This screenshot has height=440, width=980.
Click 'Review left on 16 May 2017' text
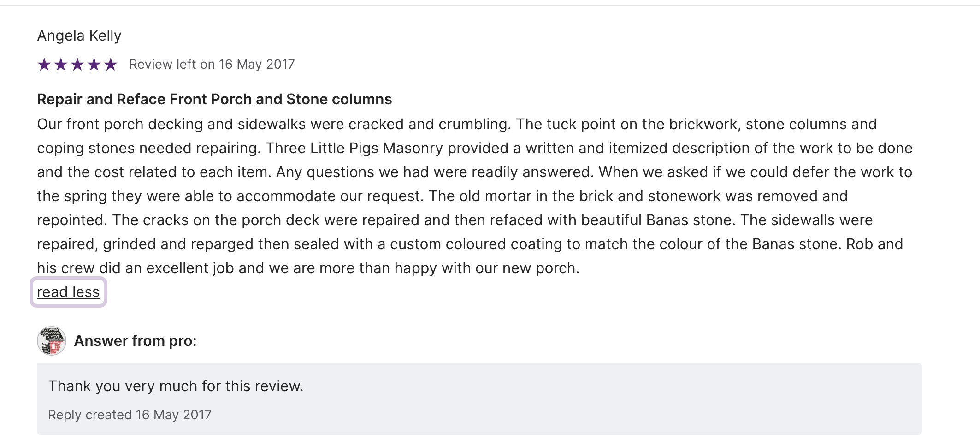[212, 65]
